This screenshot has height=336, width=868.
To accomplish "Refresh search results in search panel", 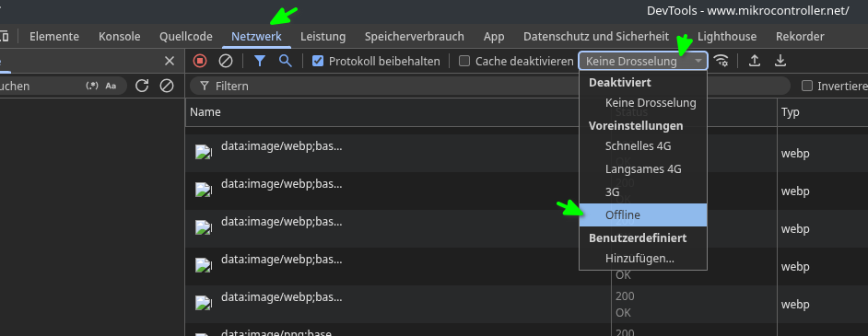I will tap(142, 86).
